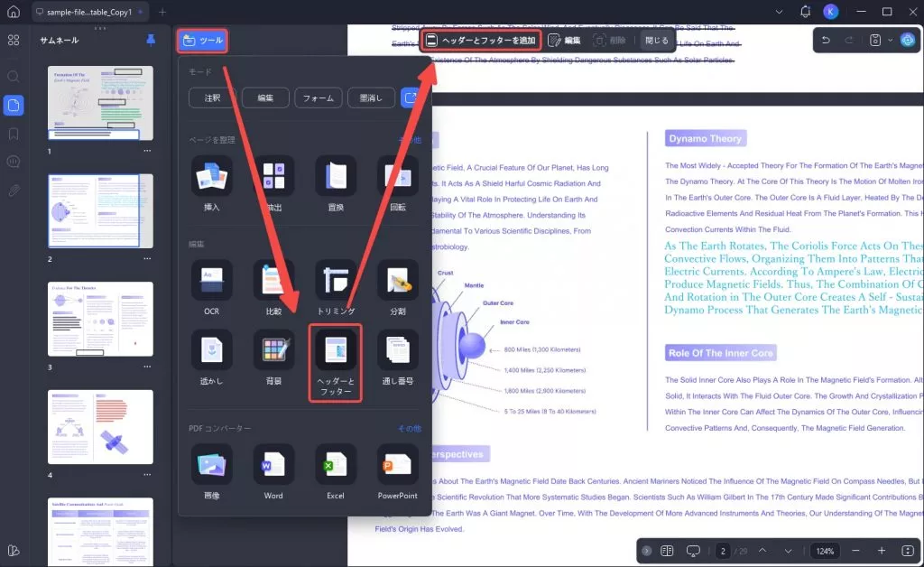Open the K user avatar menu

(x=831, y=11)
